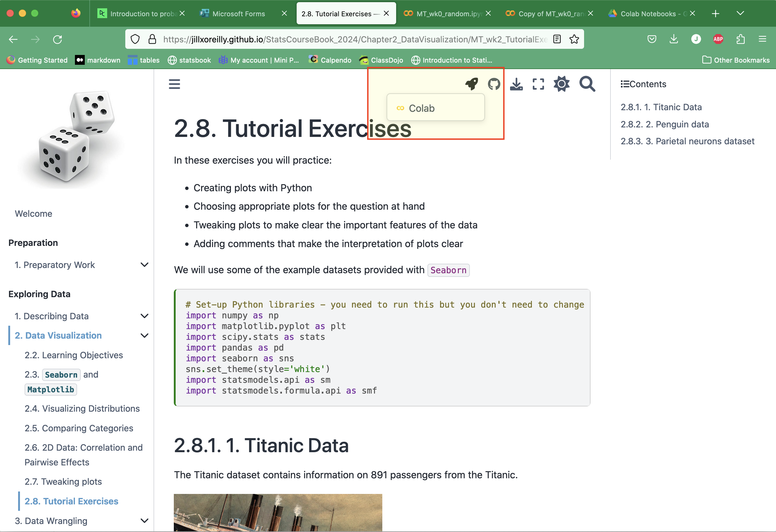
Task: Open the search magnifier icon
Action: coord(587,84)
